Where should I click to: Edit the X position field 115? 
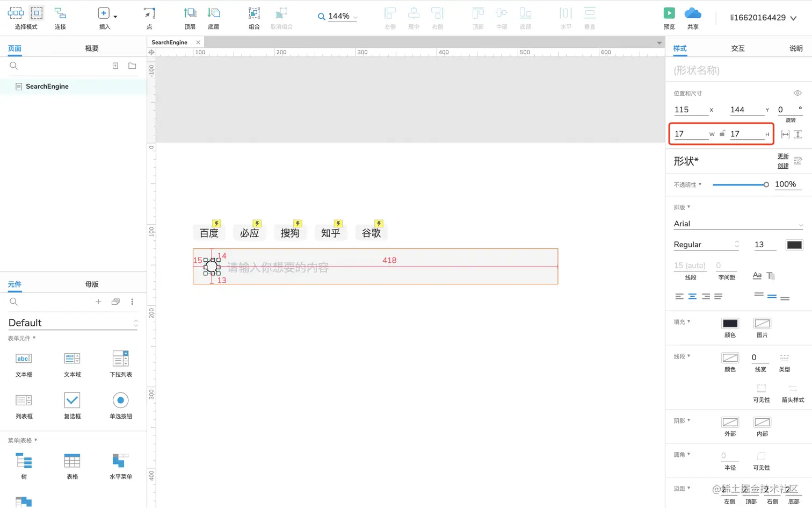coord(691,110)
